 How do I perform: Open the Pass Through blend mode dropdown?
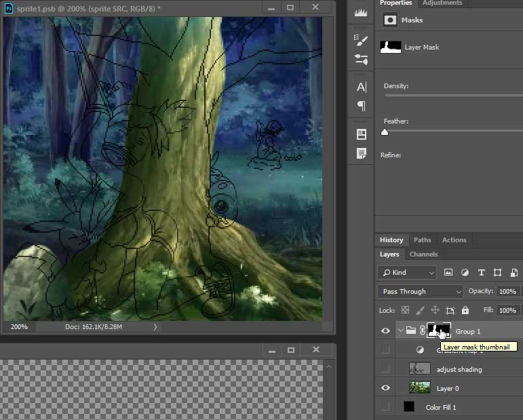coord(420,292)
